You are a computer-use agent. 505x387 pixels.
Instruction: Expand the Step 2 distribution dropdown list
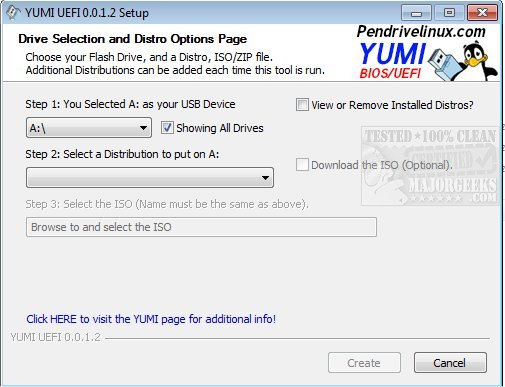(x=150, y=178)
